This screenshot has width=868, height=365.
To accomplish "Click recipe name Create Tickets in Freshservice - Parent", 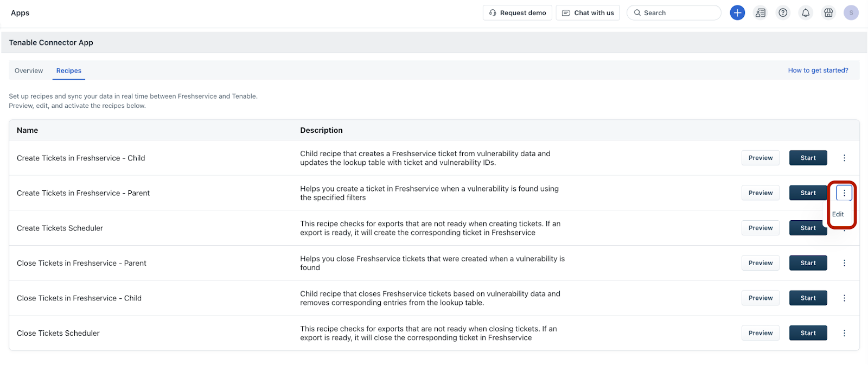I will click(x=83, y=193).
